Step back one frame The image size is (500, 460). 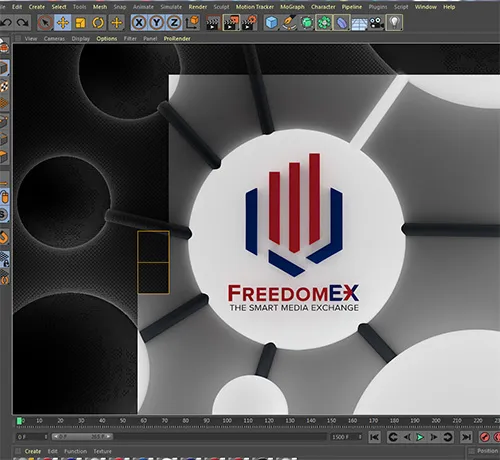tap(407, 437)
